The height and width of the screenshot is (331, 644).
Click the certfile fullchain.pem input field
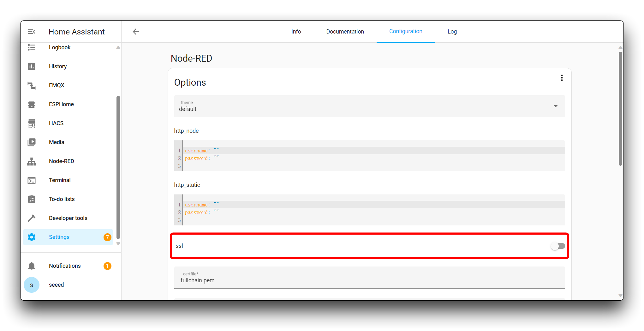tap(369, 278)
